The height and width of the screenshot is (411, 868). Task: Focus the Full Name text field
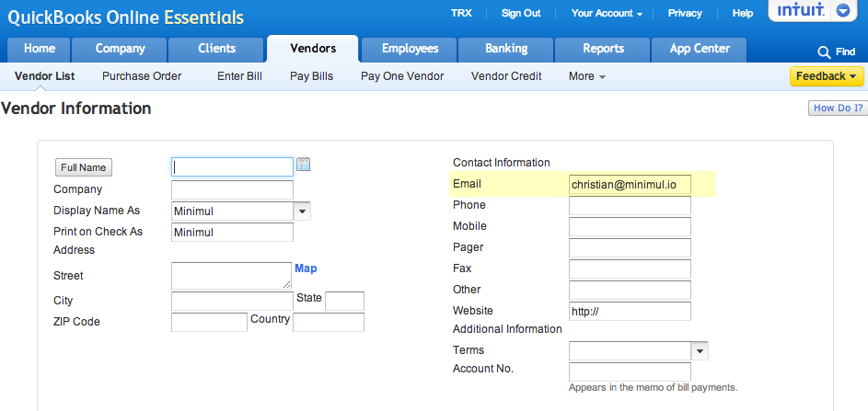(x=233, y=167)
